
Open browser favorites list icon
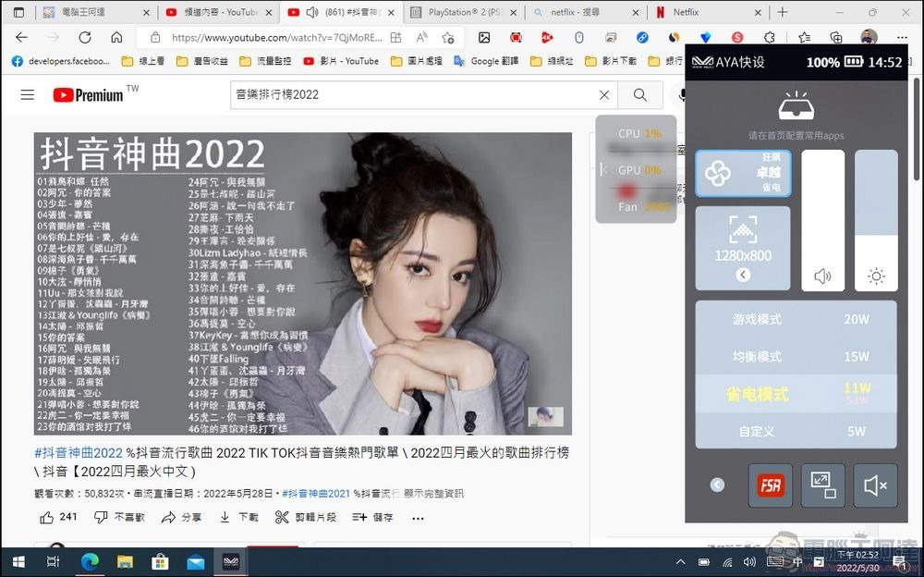tap(804, 38)
